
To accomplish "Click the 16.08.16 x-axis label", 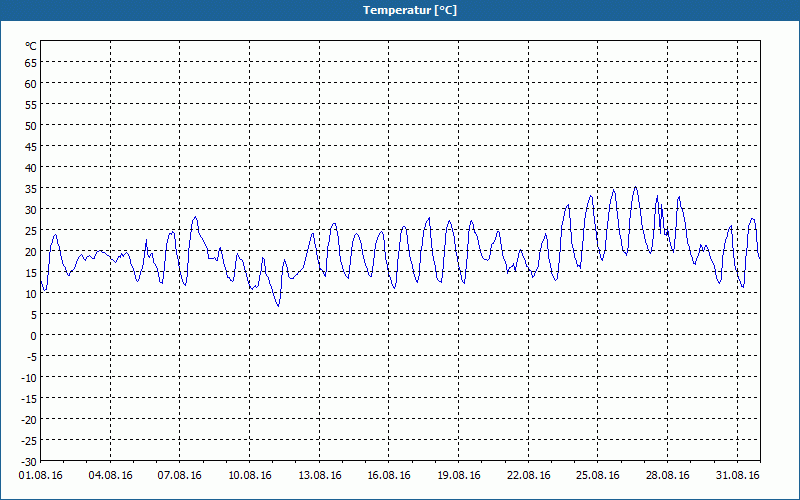I will [x=389, y=476].
